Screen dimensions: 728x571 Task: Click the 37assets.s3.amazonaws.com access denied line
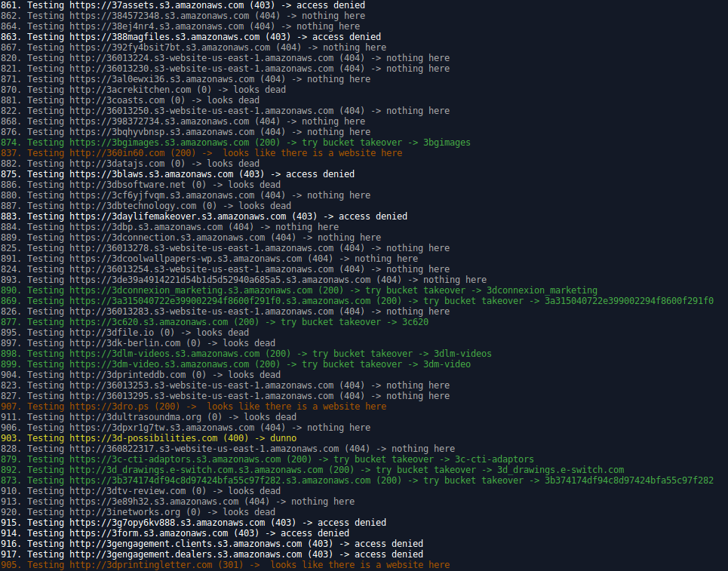[183, 5]
